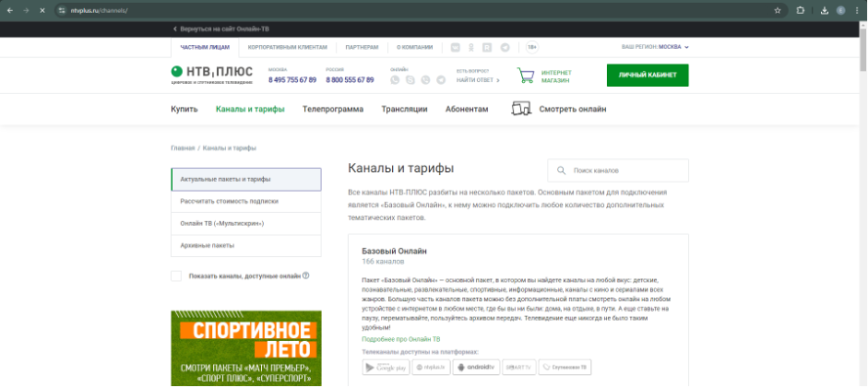Stop page loading with the X button
The image size is (868, 387).
point(42,10)
